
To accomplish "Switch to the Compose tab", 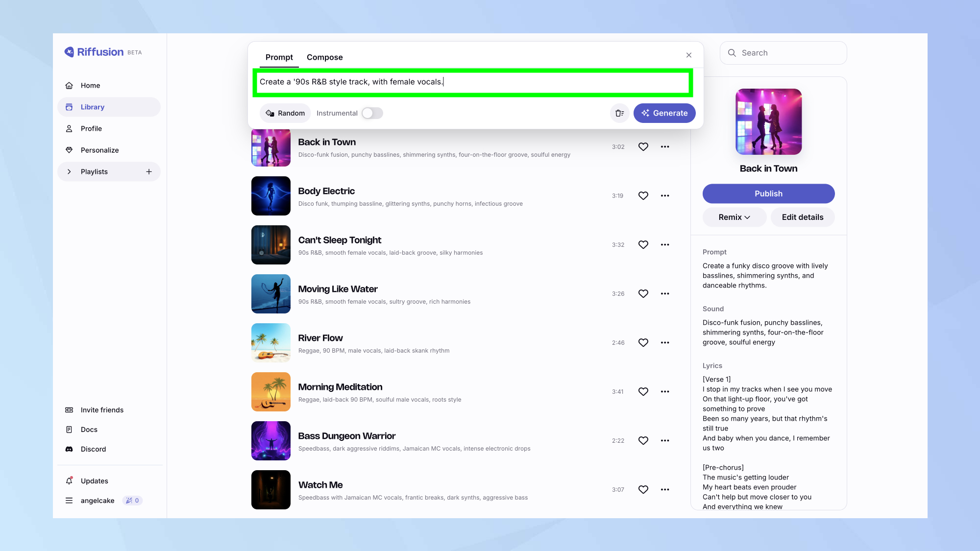I will point(324,57).
